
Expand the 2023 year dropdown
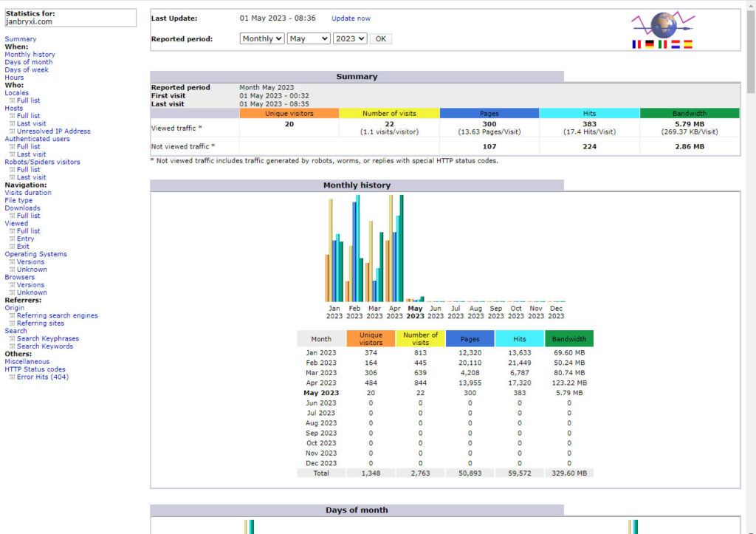coord(350,39)
